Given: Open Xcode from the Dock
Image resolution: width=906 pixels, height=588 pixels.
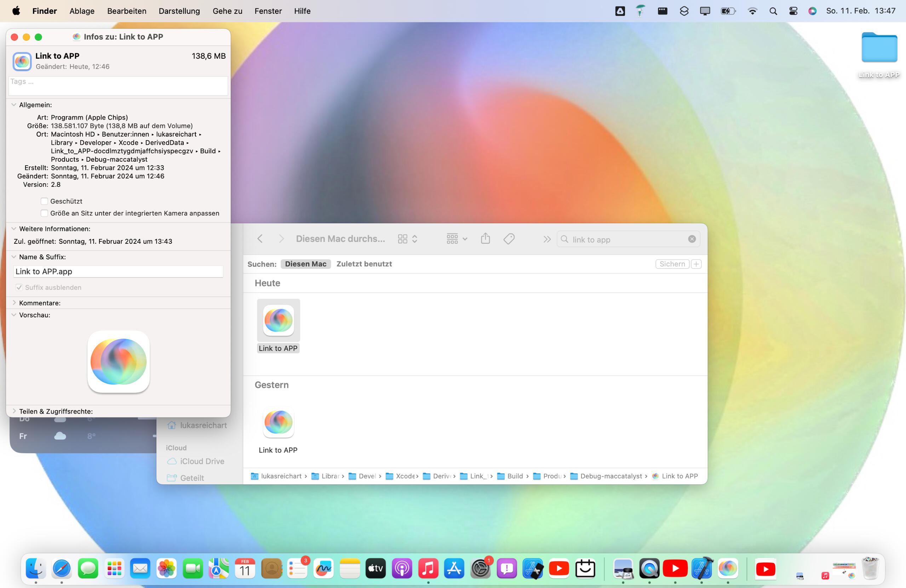Looking at the screenshot, I should click(701, 569).
